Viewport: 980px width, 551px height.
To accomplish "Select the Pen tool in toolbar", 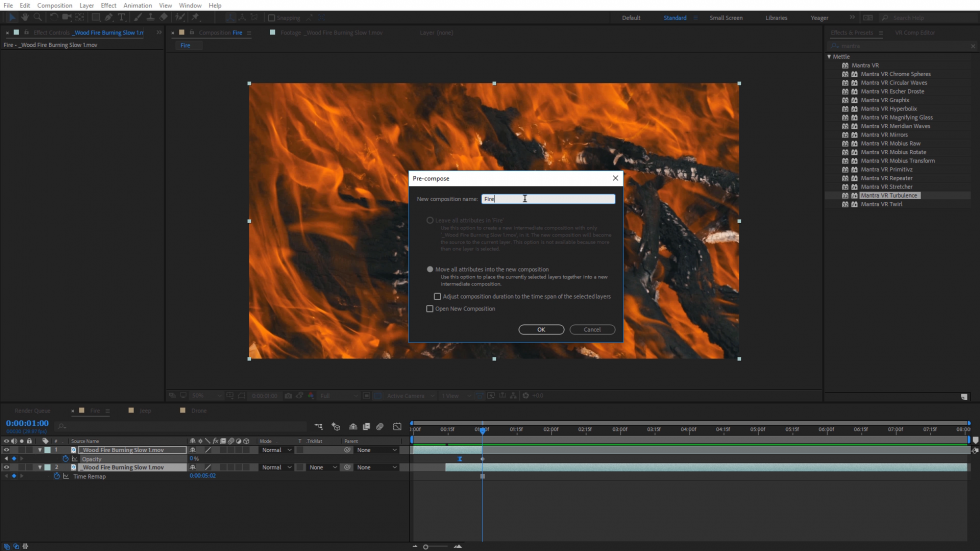I will tap(108, 17).
